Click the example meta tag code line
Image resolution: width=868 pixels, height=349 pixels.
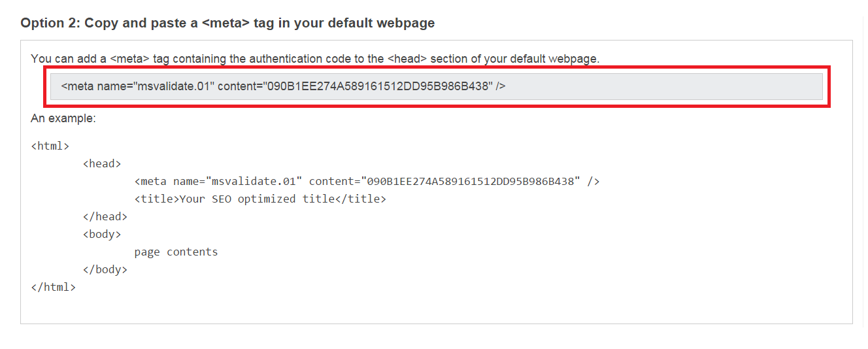click(x=366, y=181)
